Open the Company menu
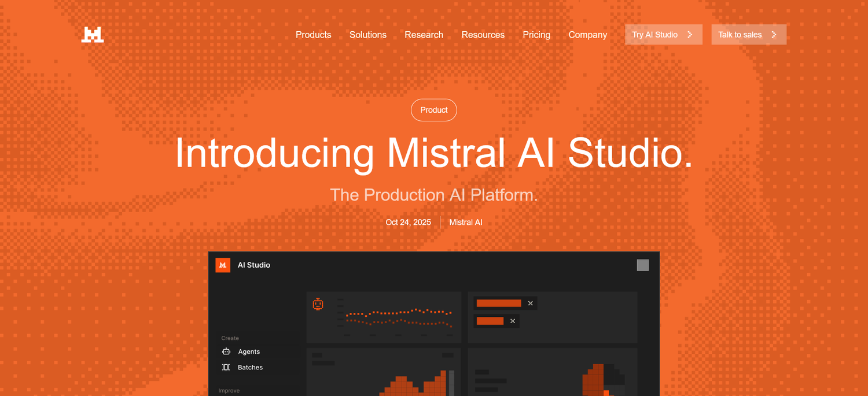868x396 pixels. (x=587, y=35)
